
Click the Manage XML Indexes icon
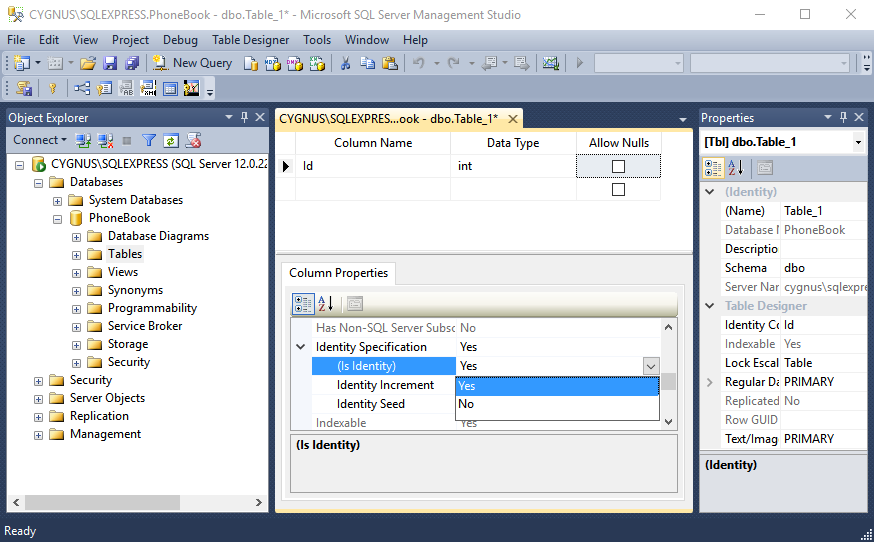pyautogui.click(x=148, y=88)
